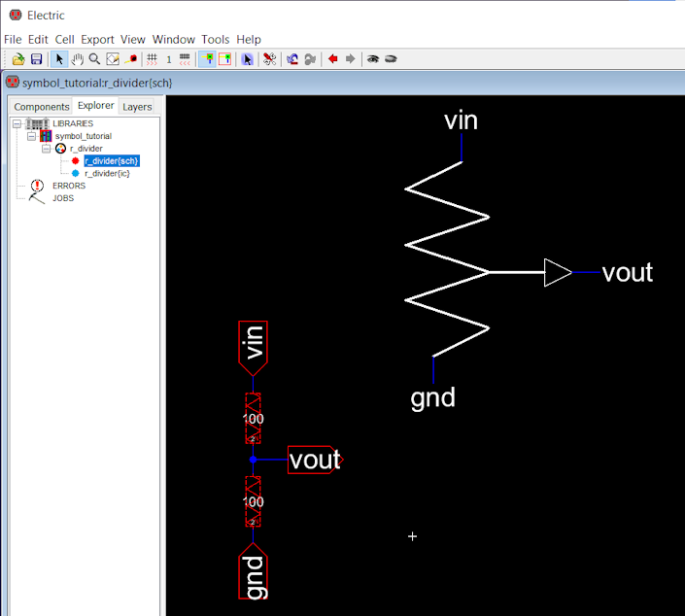685x616 pixels.
Task: Click the Open Library folder icon
Action: click(x=18, y=59)
